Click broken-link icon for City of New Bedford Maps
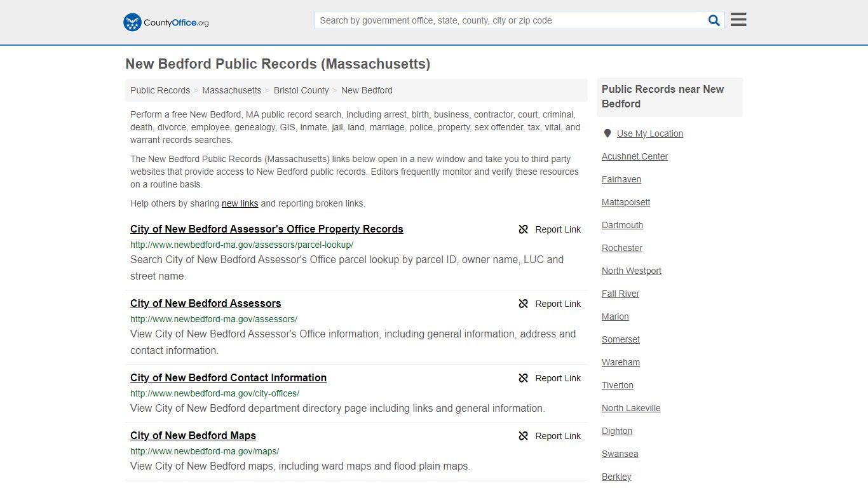This screenshot has width=868, height=488. point(524,436)
